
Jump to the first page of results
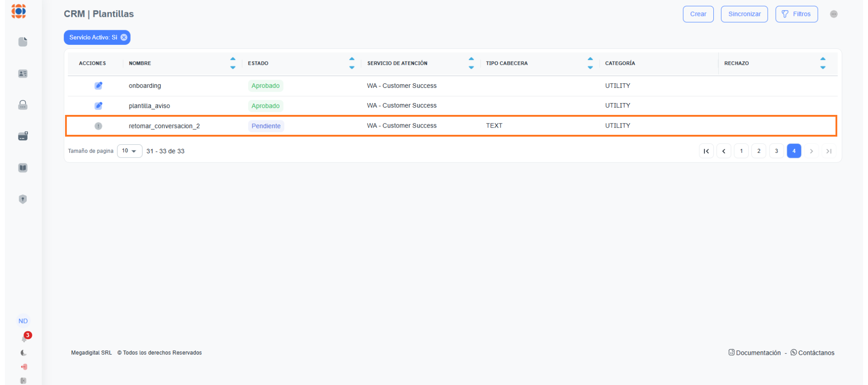click(706, 151)
